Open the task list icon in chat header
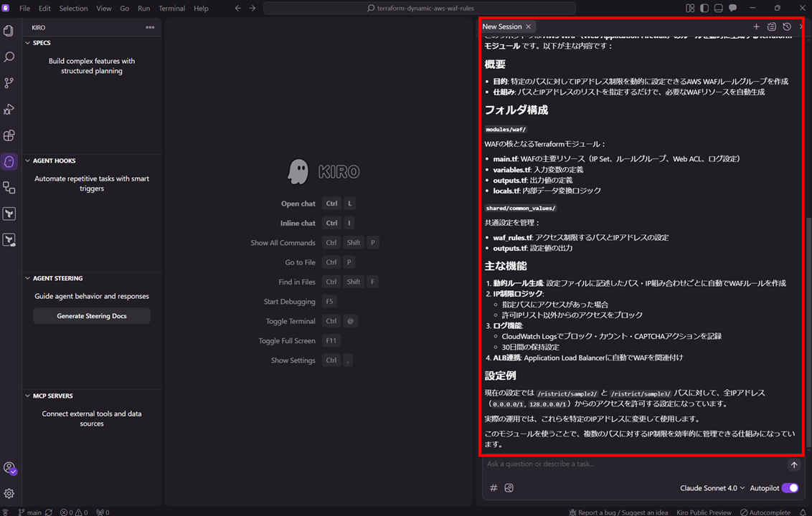 (772, 27)
